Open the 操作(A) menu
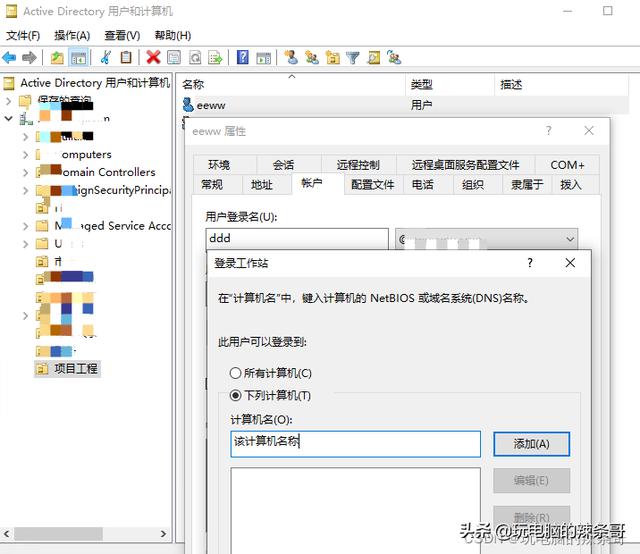 click(72, 36)
